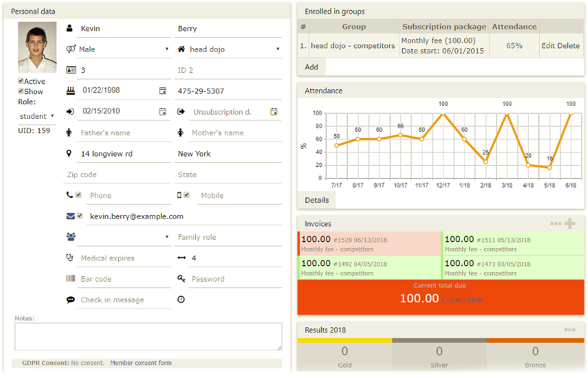The width and height of the screenshot is (588, 378).
Task: Open the head dojo dropdown
Action: pyautogui.click(x=229, y=49)
